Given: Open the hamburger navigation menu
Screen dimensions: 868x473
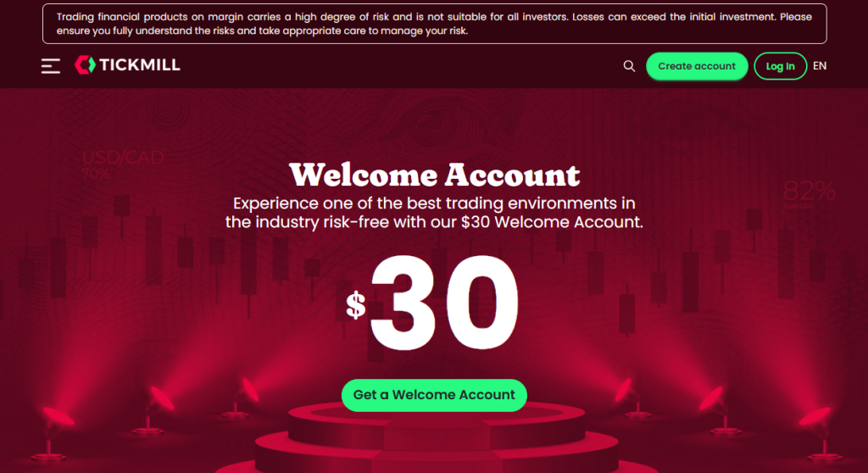Looking at the screenshot, I should pyautogui.click(x=50, y=66).
